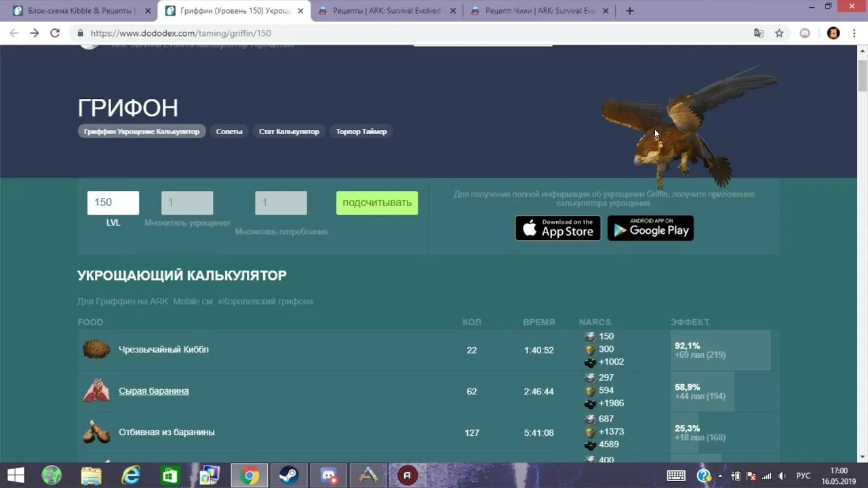
Task: Open Discord from the taskbar
Action: pos(328,476)
